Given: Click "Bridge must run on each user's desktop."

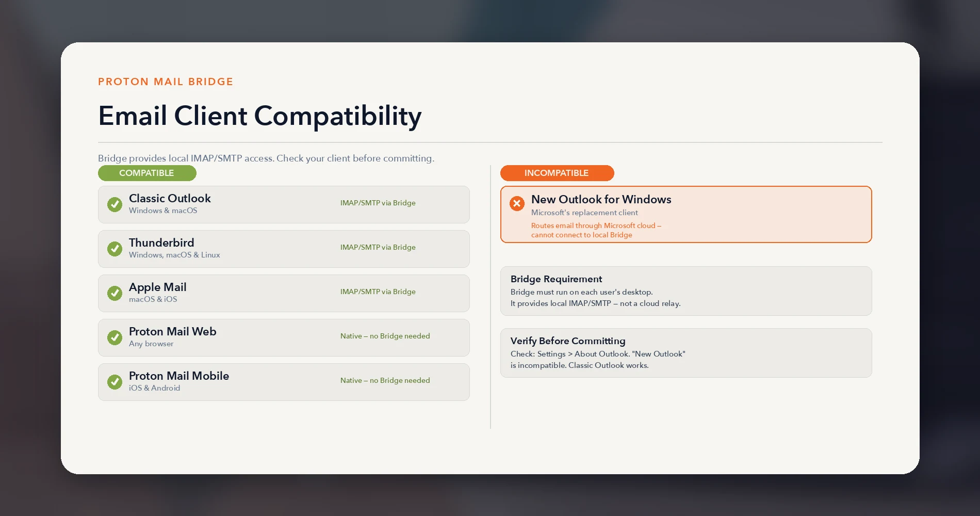Looking at the screenshot, I should (x=581, y=292).
